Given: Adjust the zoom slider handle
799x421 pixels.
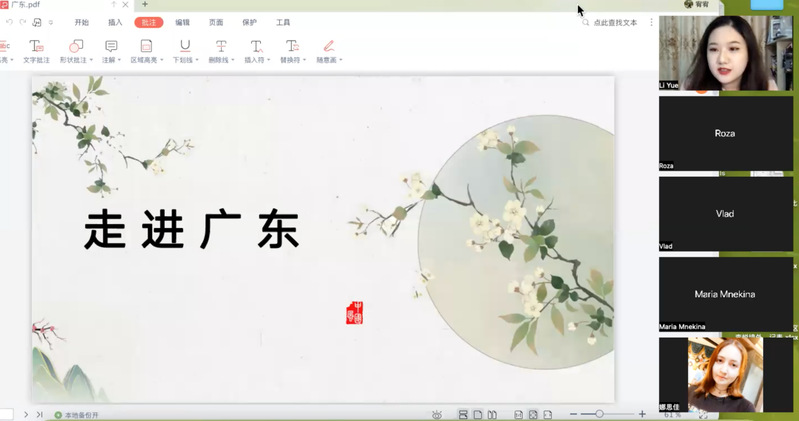Looking at the screenshot, I should coord(599,414).
